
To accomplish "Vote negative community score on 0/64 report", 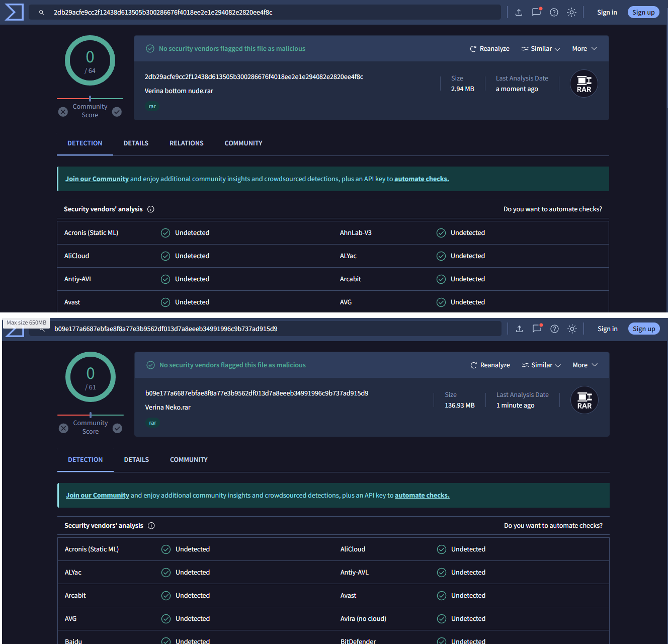I will pos(63,112).
